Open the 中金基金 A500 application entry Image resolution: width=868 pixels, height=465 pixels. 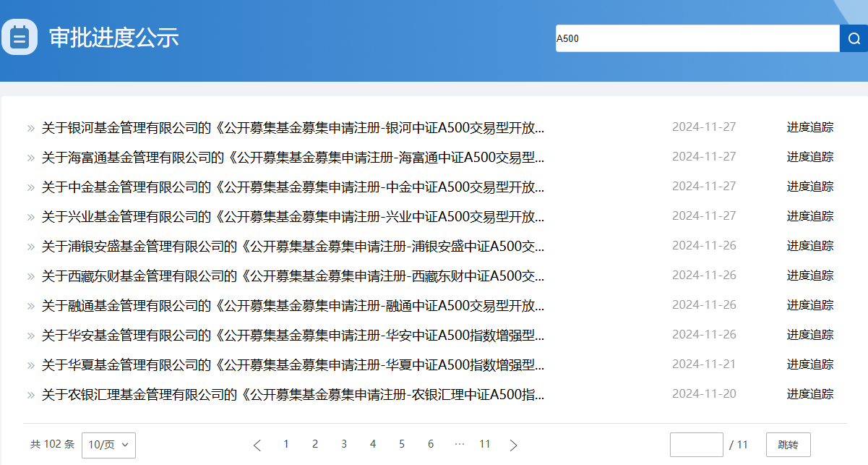click(293, 187)
